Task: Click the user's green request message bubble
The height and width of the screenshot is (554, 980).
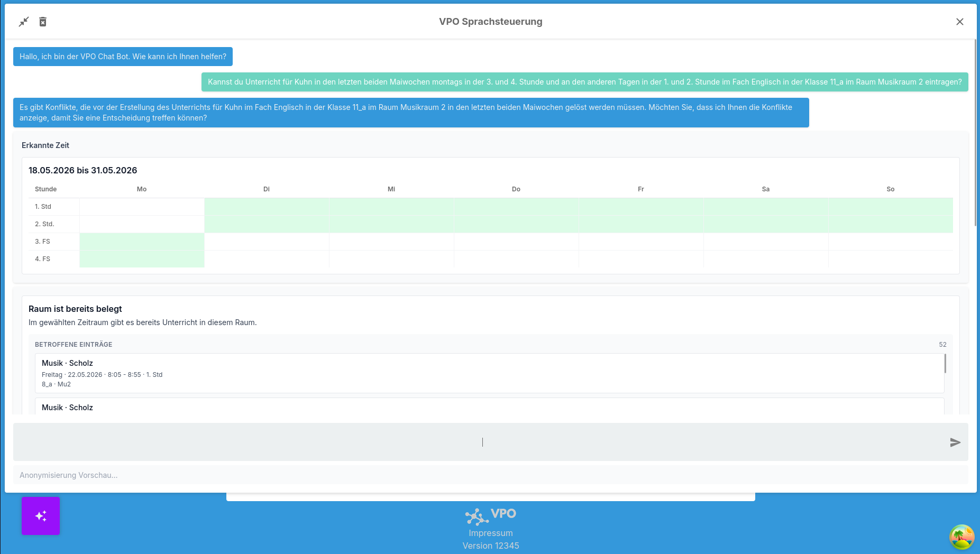Action: [x=584, y=82]
